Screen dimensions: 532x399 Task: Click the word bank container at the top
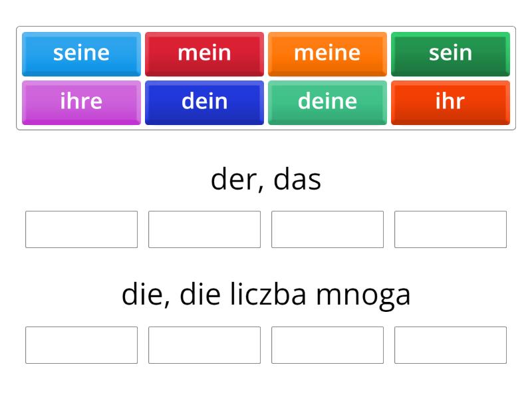[266, 78]
